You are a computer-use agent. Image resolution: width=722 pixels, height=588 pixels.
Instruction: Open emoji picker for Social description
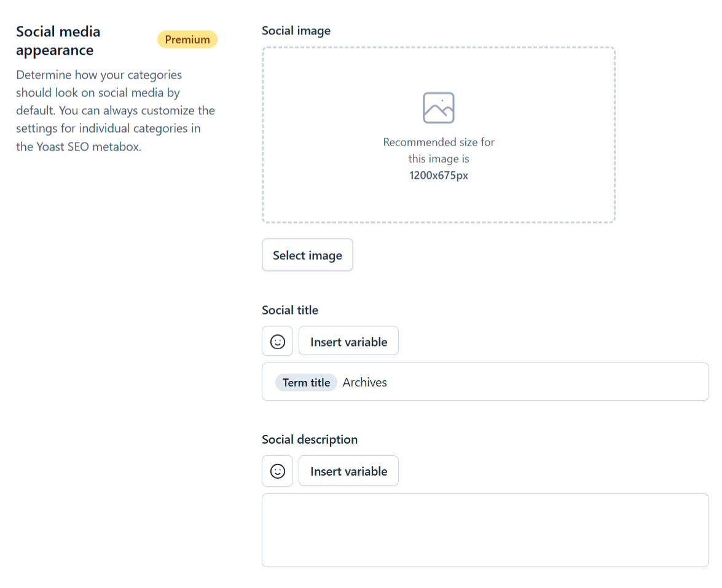[x=278, y=471]
